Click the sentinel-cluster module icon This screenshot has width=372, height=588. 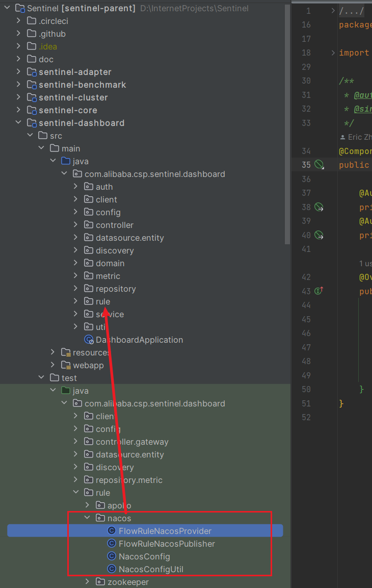[x=32, y=97]
